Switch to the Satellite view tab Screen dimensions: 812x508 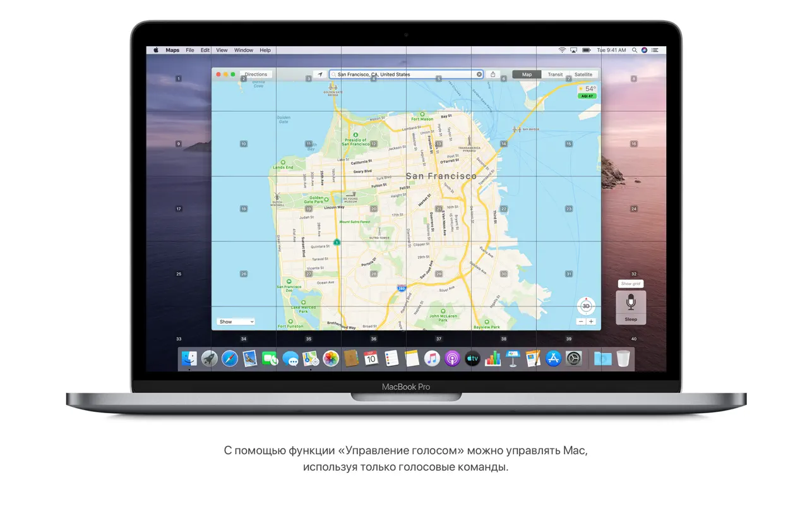pyautogui.click(x=583, y=75)
